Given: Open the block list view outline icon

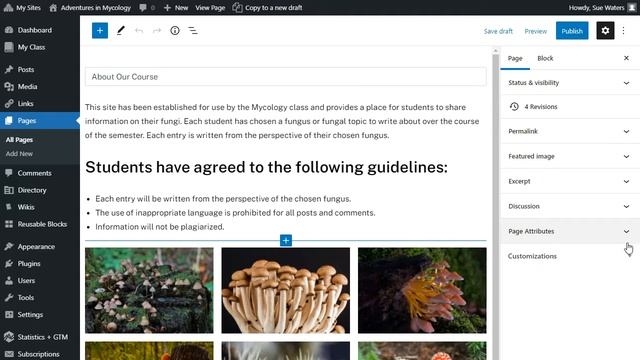Looking at the screenshot, I should (193, 31).
